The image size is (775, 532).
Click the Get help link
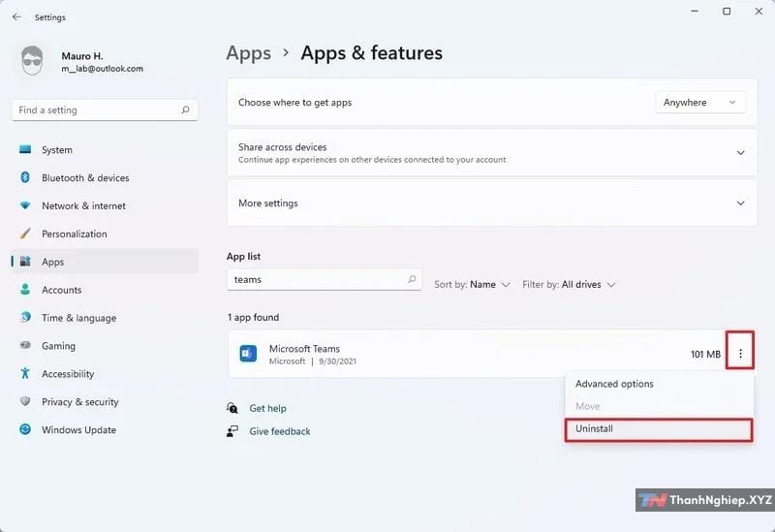pyautogui.click(x=267, y=408)
